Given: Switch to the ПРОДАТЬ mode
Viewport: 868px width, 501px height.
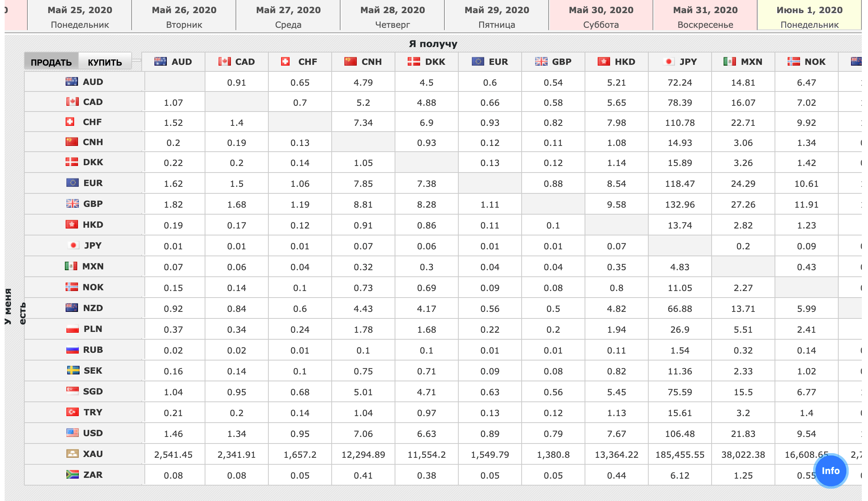Looking at the screenshot, I should pyautogui.click(x=51, y=62).
